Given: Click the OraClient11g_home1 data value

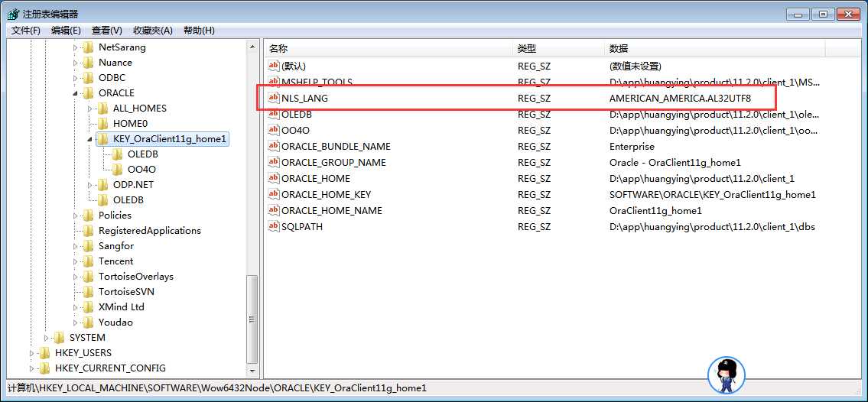Looking at the screenshot, I should [655, 210].
